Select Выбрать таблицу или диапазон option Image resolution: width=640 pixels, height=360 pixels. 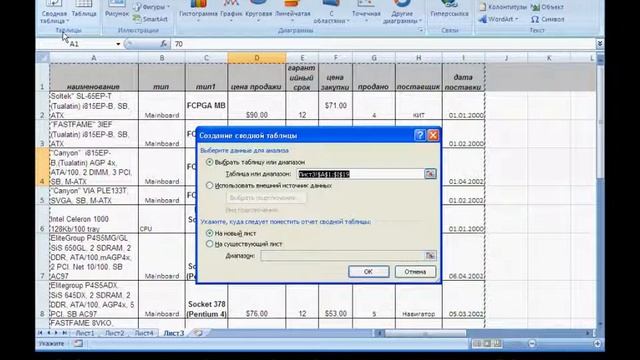[256, 162]
